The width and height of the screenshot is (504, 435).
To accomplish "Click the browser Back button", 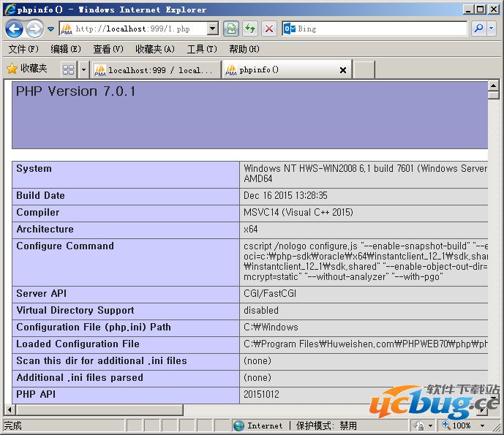I will [14, 29].
